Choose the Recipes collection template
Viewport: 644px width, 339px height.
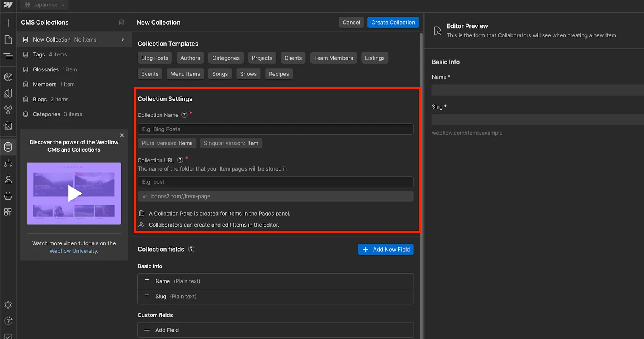coord(279,74)
